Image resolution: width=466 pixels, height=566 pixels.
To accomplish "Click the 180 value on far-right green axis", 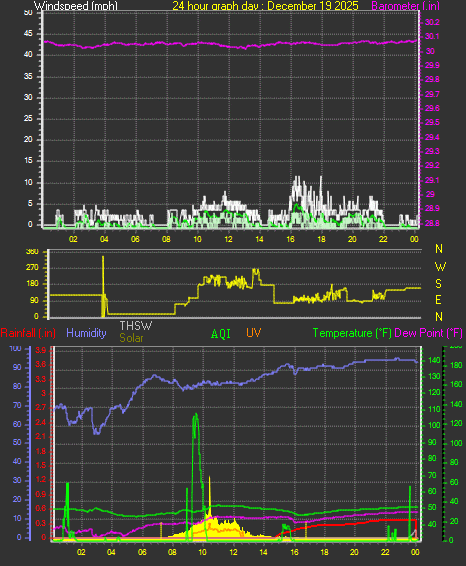I will pyautogui.click(x=456, y=365).
